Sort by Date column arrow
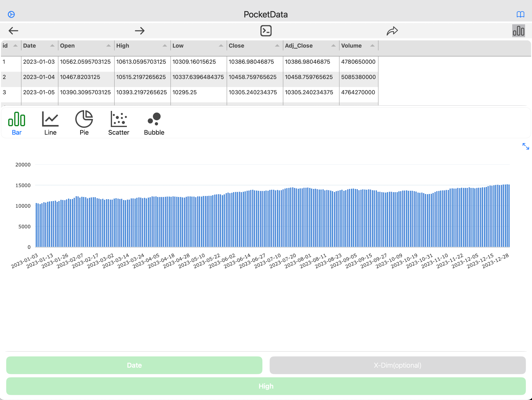Viewport: 532px width, 400px height. click(52, 46)
